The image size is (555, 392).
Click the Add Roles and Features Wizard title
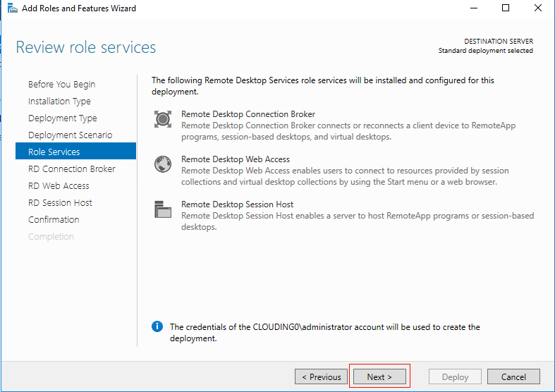click(x=79, y=8)
